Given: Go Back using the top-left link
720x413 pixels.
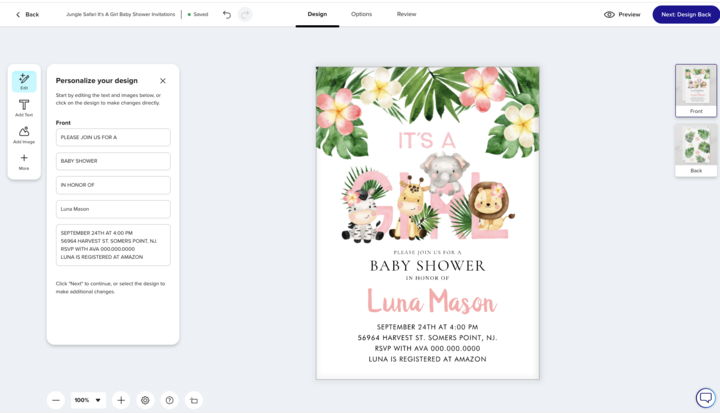Looking at the screenshot, I should [x=27, y=14].
